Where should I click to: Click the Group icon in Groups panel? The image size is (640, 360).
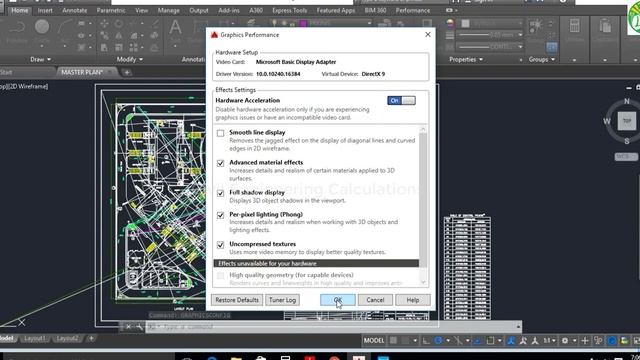536,26
